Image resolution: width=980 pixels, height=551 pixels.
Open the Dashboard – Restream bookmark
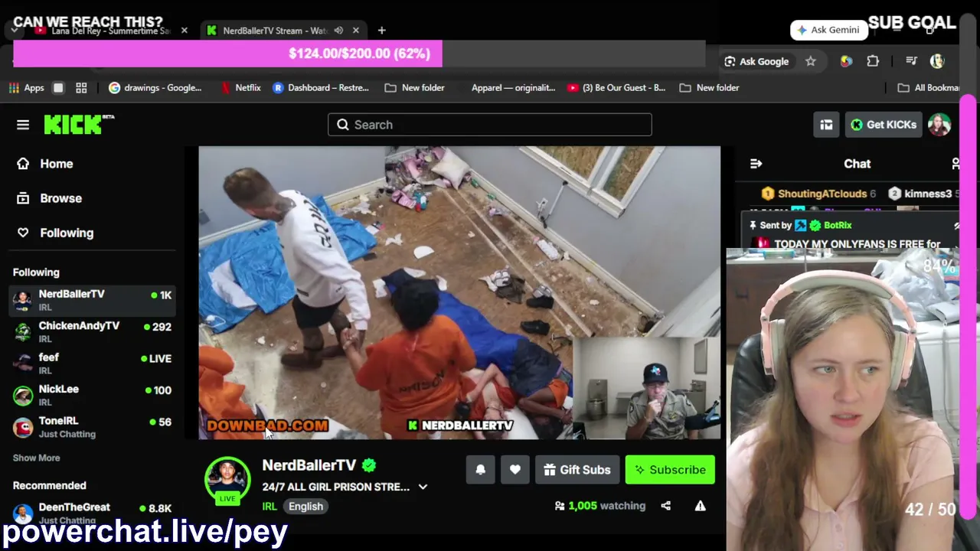(321, 88)
